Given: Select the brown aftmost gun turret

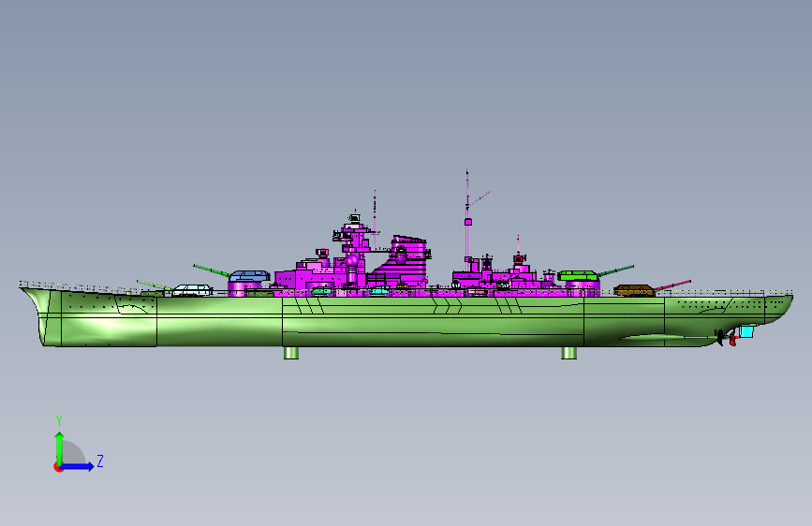Looking at the screenshot, I should (x=633, y=290).
